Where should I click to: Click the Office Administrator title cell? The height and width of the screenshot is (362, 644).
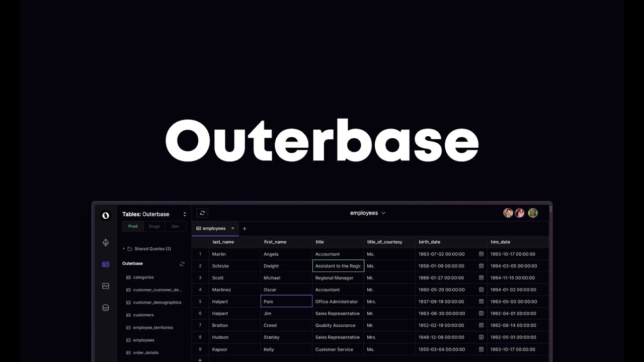click(338, 302)
